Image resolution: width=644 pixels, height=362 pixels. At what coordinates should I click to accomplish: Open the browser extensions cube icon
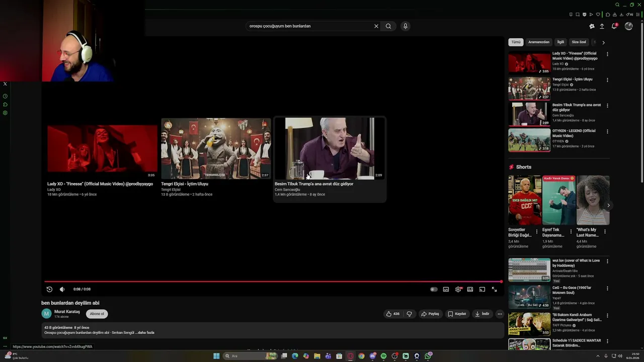pos(608,15)
